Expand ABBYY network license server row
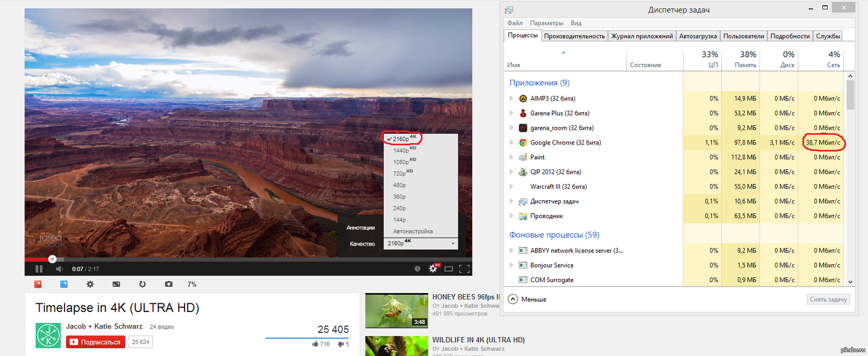Image resolution: width=868 pixels, height=356 pixels. 511,251
